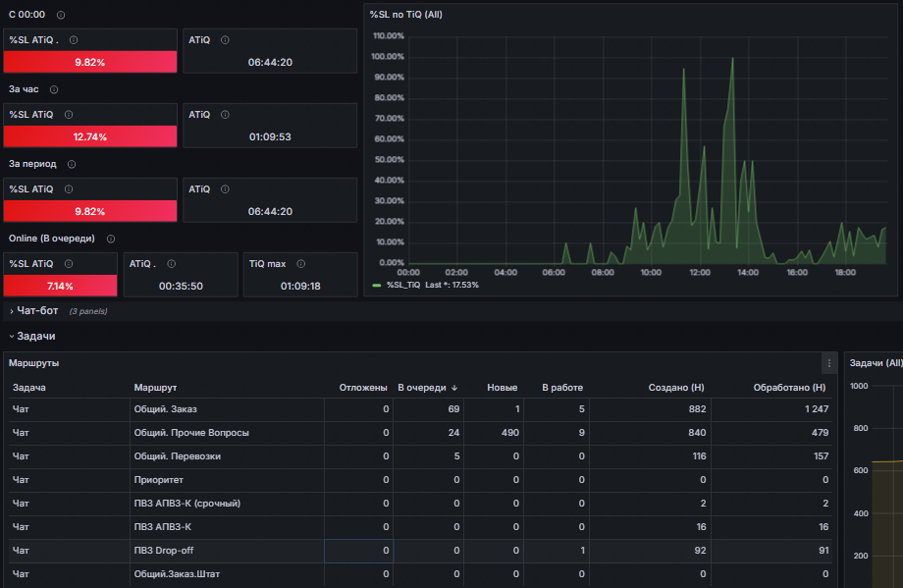Sort table by 'Обработано (Н)' column header
The image size is (903, 588).
click(789, 388)
